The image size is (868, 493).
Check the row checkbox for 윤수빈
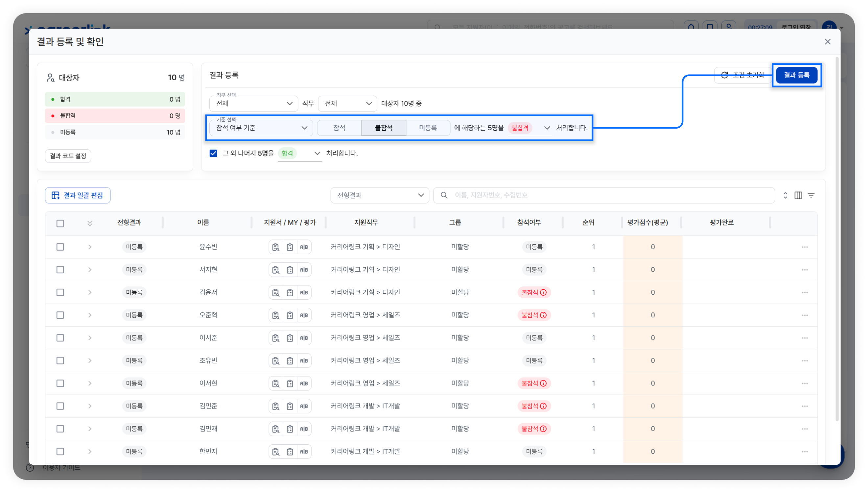[x=60, y=247]
